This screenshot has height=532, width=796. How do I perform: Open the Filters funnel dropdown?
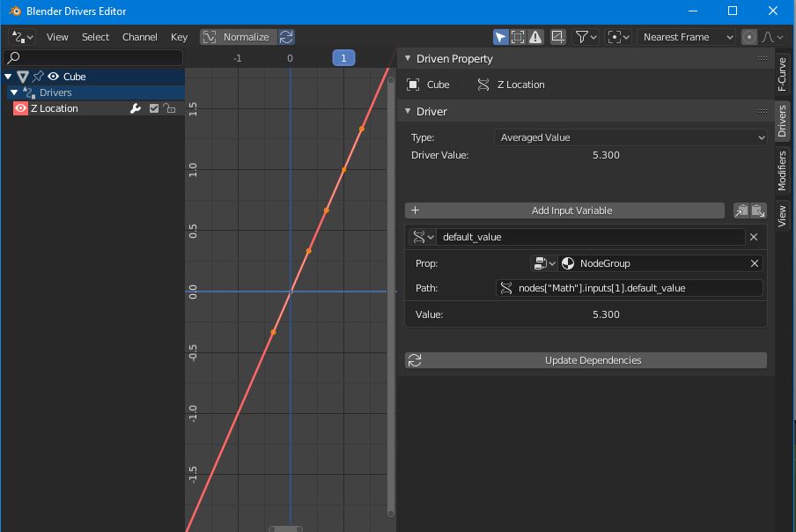(586, 37)
